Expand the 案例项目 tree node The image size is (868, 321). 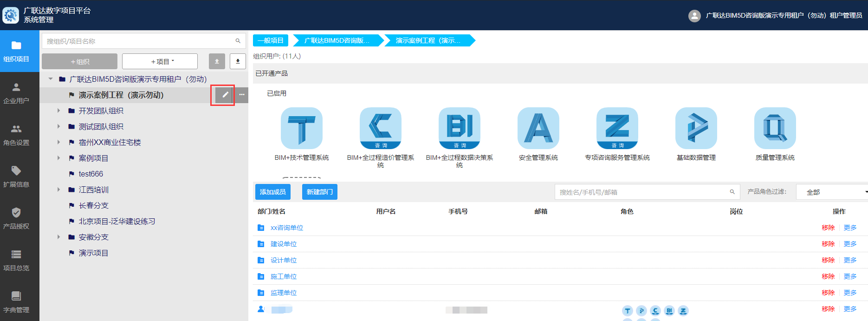[x=58, y=158]
